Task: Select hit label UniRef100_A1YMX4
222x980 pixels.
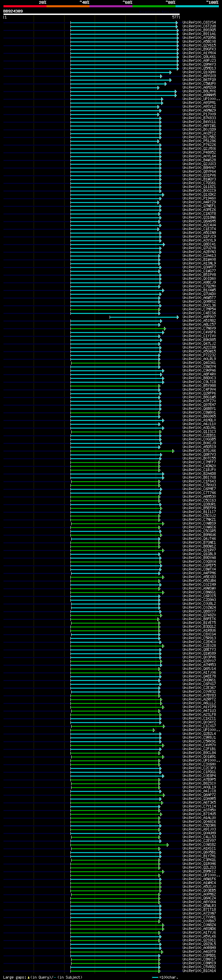Action: [x=199, y=53]
